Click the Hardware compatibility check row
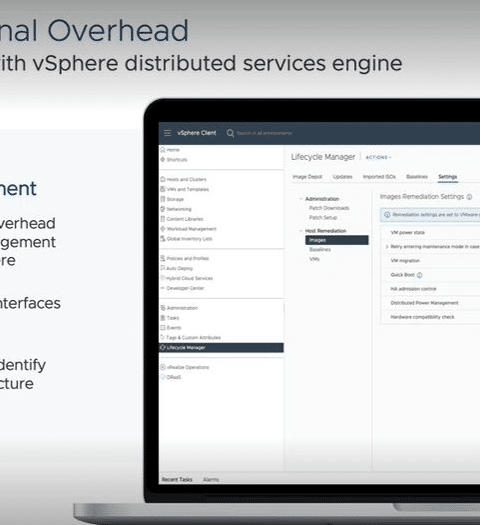 click(430, 317)
